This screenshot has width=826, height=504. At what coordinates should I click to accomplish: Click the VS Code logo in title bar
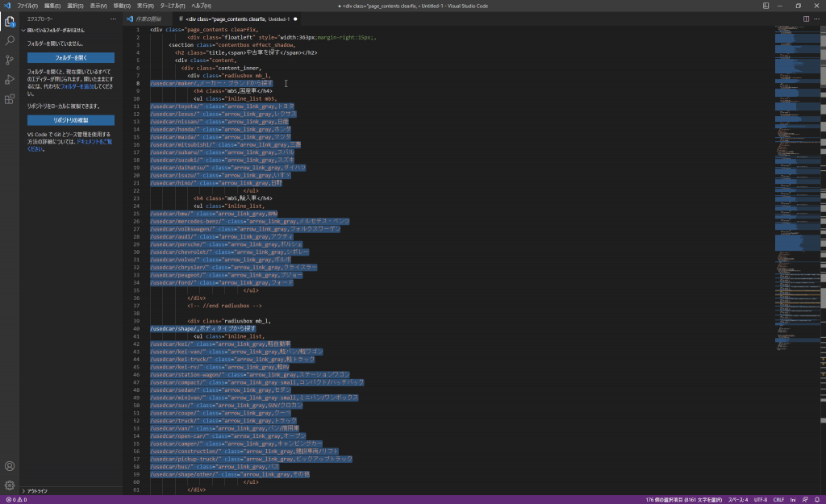pyautogui.click(x=7, y=6)
